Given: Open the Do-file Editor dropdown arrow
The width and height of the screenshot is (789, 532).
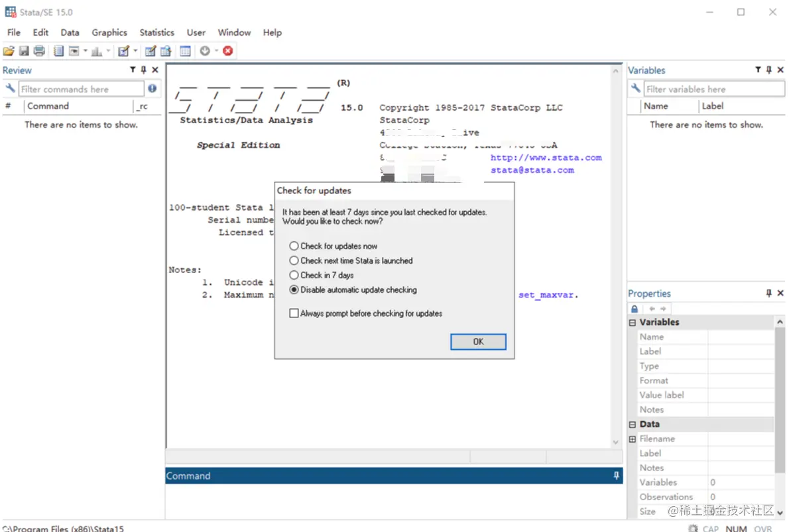Looking at the screenshot, I should [135, 51].
